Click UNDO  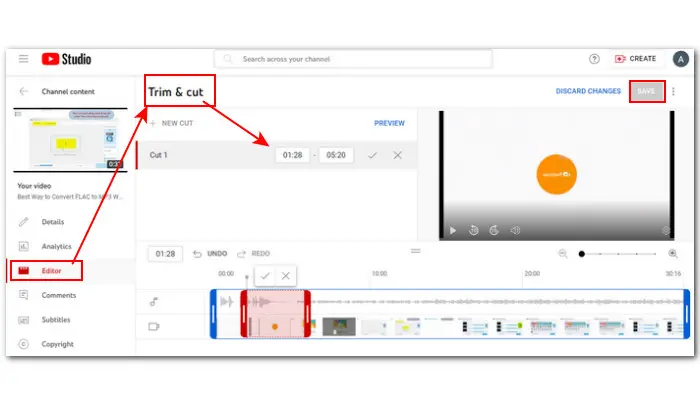[210, 254]
